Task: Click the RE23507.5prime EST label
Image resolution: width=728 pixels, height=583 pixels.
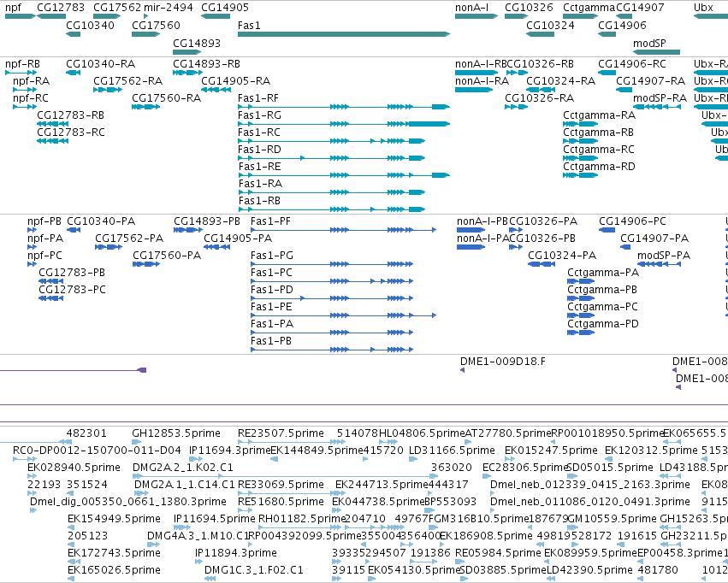Action: (281, 433)
